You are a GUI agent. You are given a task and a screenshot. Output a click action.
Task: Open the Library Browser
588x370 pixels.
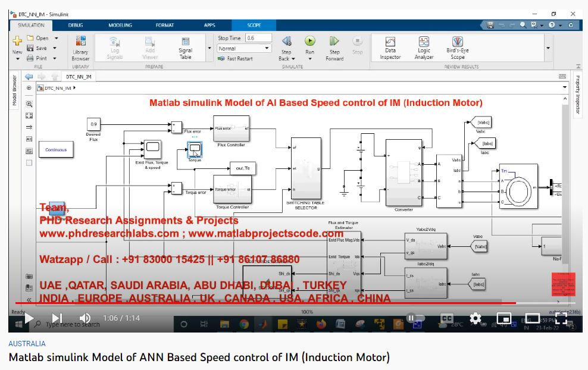coord(80,48)
